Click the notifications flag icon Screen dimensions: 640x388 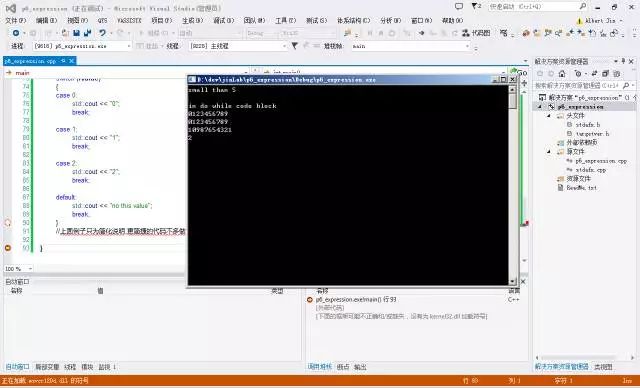pos(476,7)
